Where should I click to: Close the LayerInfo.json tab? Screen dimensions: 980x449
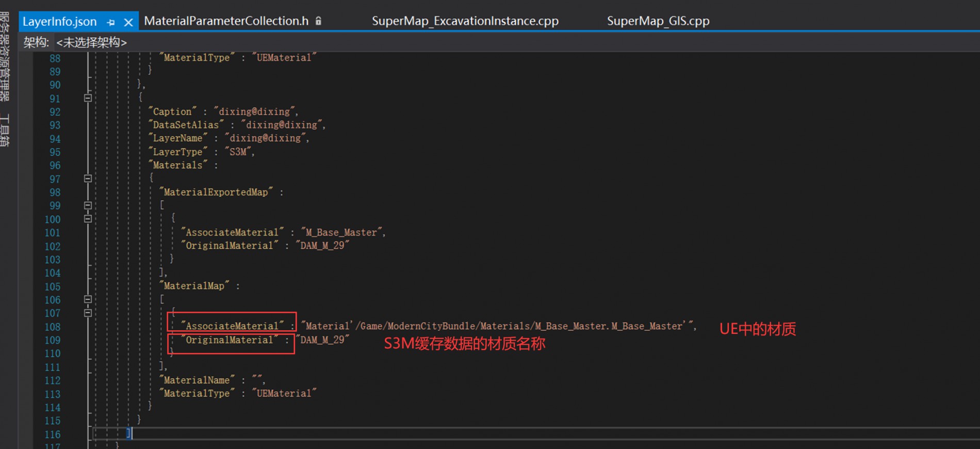pos(128,22)
